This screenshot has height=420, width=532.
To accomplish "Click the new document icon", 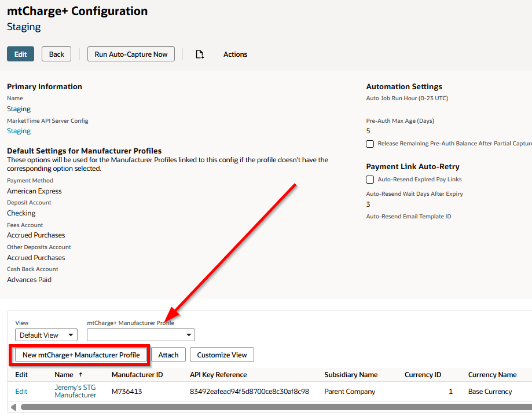I will pyautogui.click(x=200, y=54).
